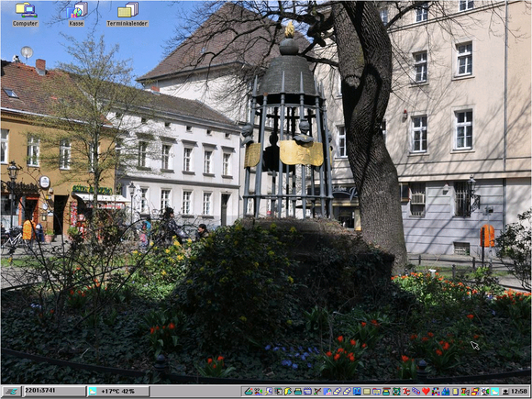Image resolution: width=532 pixels, height=399 pixels.
Task: Click the cloud icon in weather widget
Action: pos(93,391)
